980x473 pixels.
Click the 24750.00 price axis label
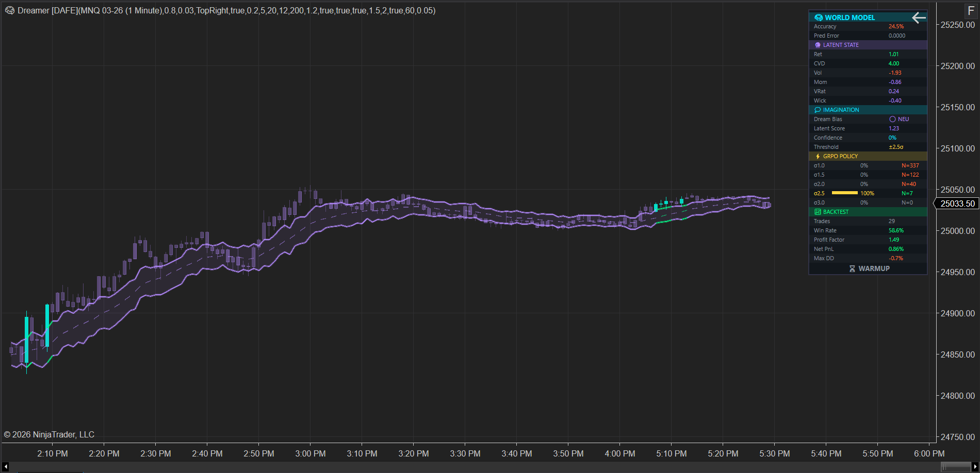click(x=958, y=437)
